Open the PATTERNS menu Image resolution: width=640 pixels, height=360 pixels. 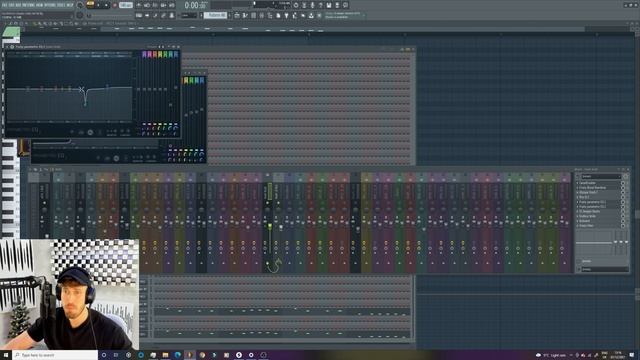tap(28, 5)
